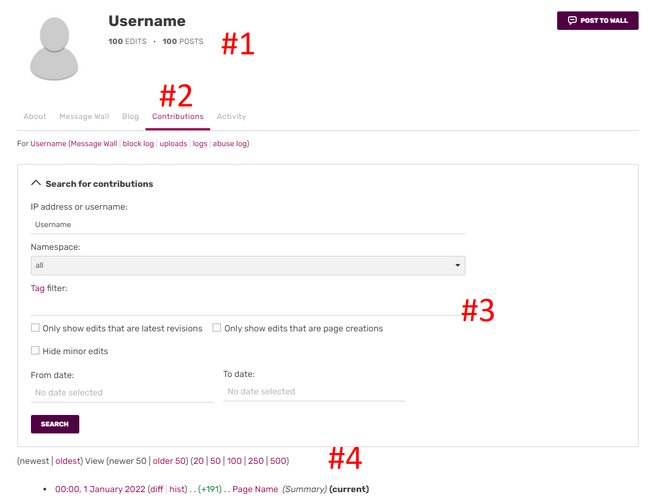Screen dimensions: 650x497
Task: Click the oldest link
Action: pyautogui.click(x=68, y=461)
